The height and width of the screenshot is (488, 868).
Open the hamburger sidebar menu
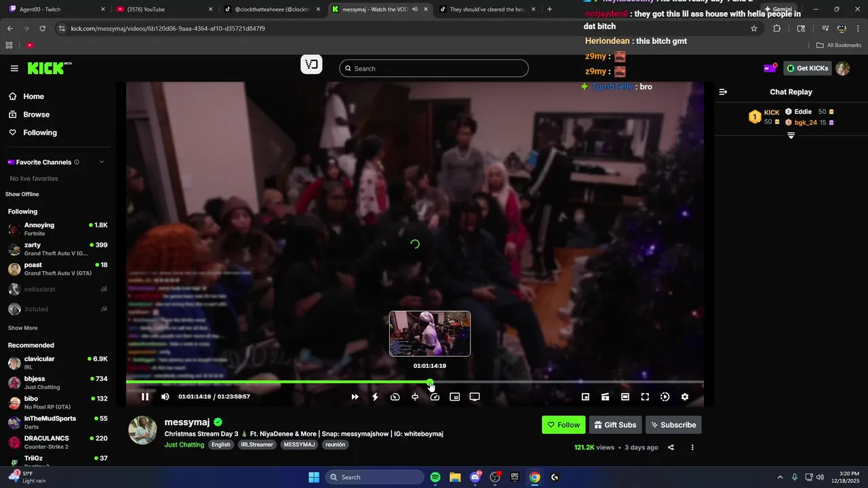pyautogui.click(x=14, y=68)
